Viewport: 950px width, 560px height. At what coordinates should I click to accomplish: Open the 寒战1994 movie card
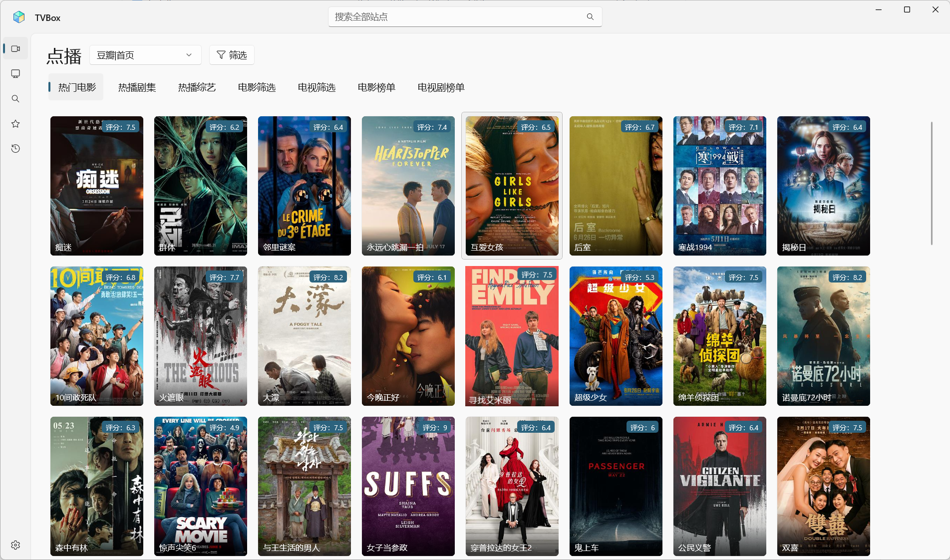[720, 186]
